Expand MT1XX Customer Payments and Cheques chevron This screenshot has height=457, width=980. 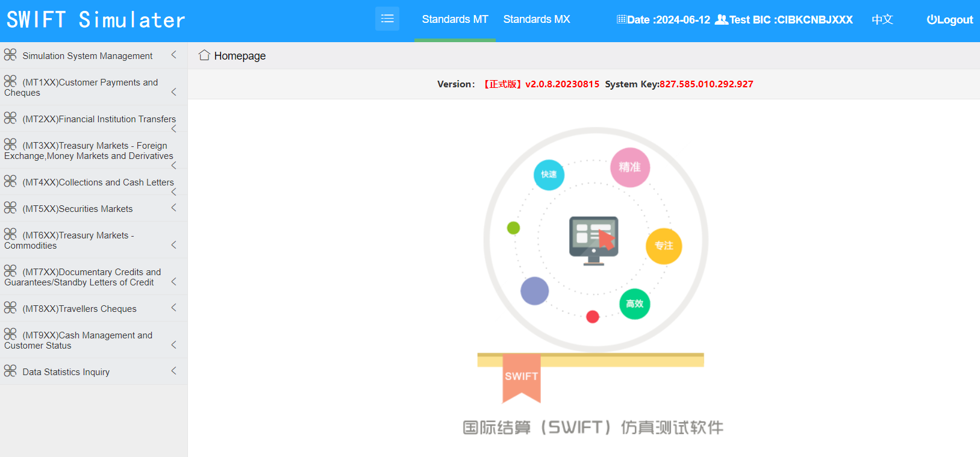point(173,92)
